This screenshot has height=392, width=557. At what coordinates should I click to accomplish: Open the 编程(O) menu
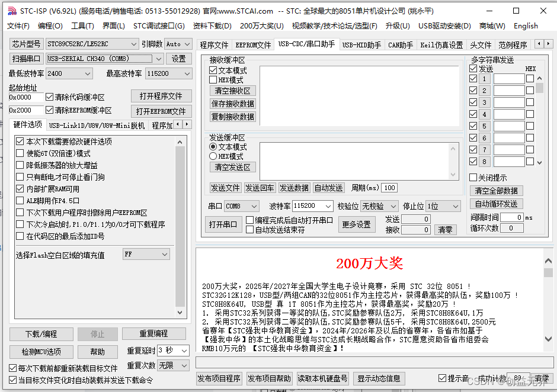50,26
